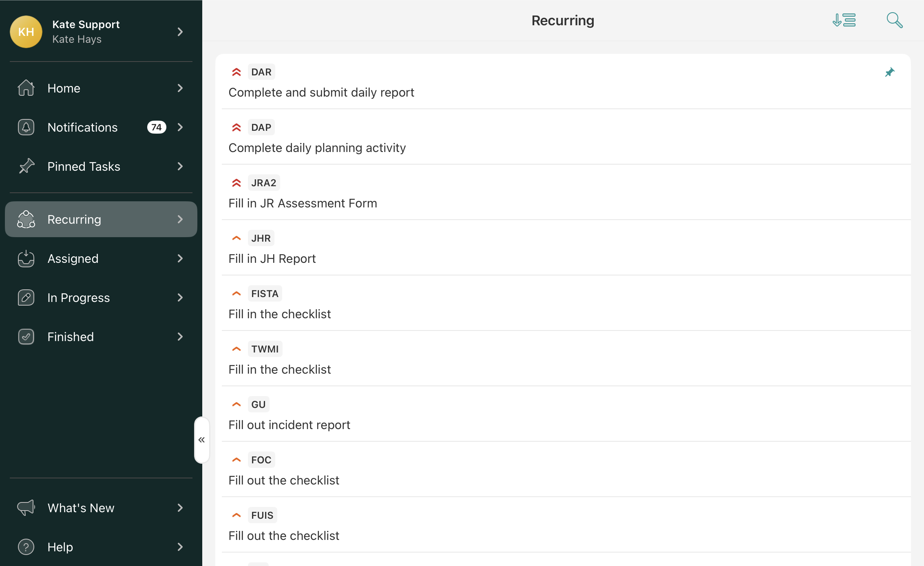
Task: Click the sort list icon in header
Action: 844,20
